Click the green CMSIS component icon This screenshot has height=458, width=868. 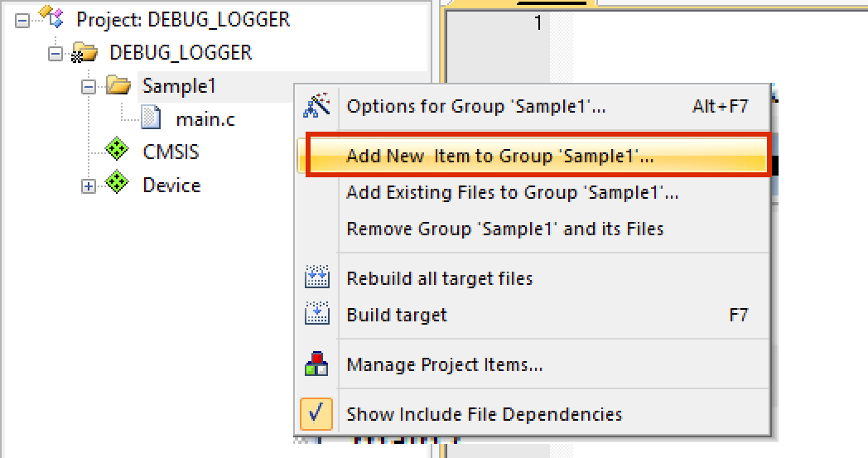118,152
